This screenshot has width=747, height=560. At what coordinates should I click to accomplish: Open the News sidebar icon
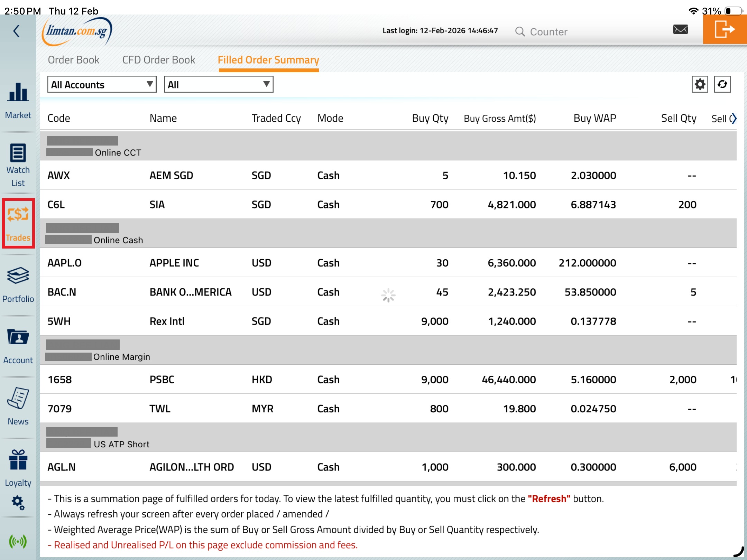18,398
